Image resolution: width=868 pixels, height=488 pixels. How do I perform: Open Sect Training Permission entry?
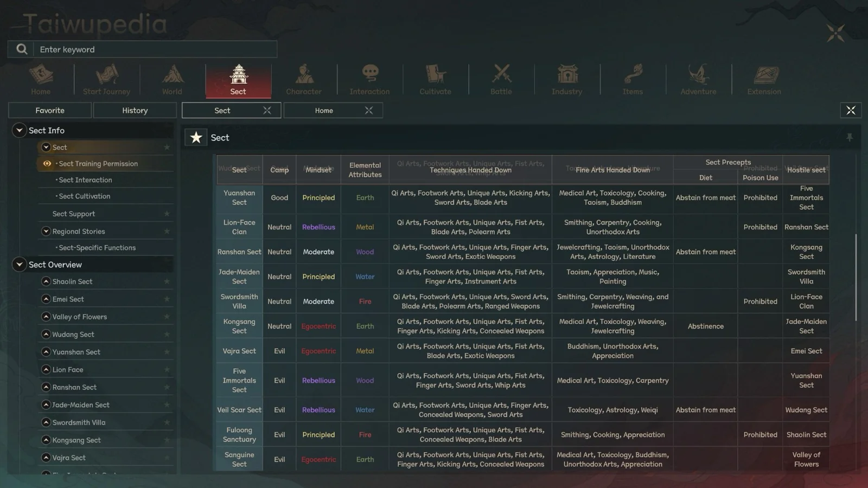[x=98, y=163]
